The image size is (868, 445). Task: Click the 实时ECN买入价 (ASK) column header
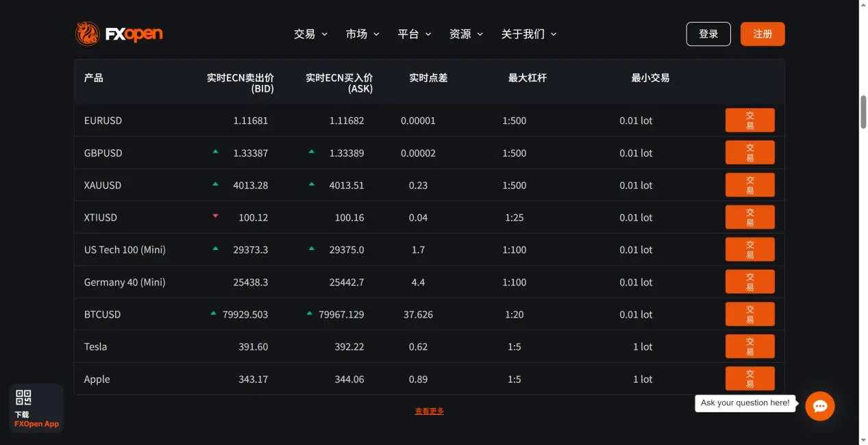point(339,83)
